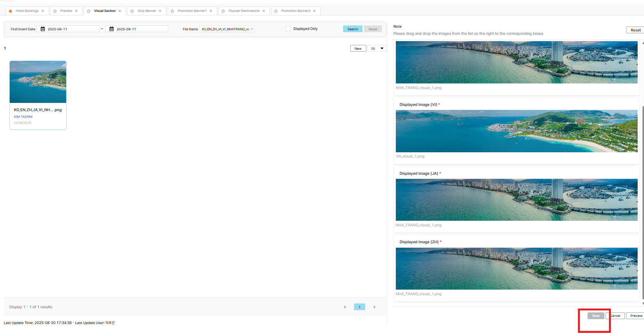Click the star icon on Promotion Banner2 tab
644x333 pixels.
pyautogui.click(x=276, y=11)
